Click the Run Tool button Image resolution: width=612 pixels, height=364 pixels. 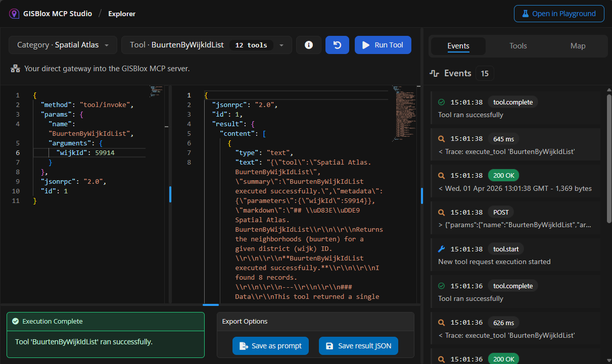[x=383, y=45]
